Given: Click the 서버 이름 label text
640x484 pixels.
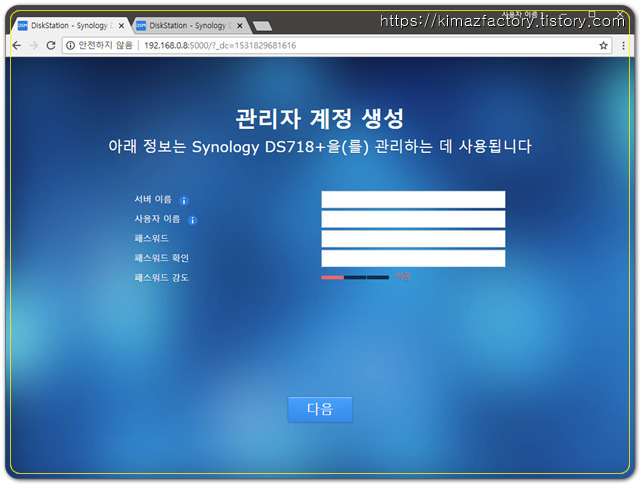Looking at the screenshot, I should coord(153,199).
